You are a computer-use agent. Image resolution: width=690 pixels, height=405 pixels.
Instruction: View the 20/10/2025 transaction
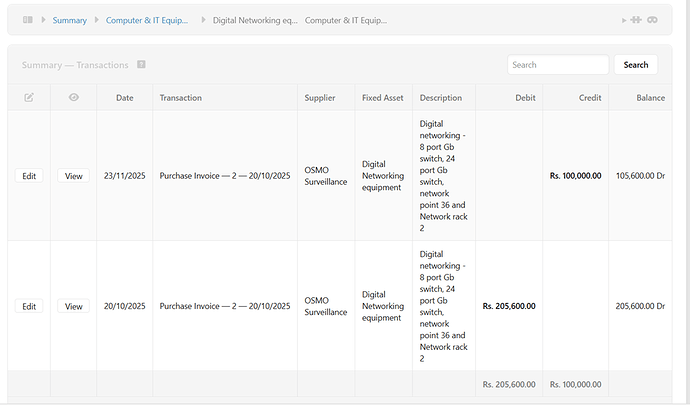click(73, 306)
